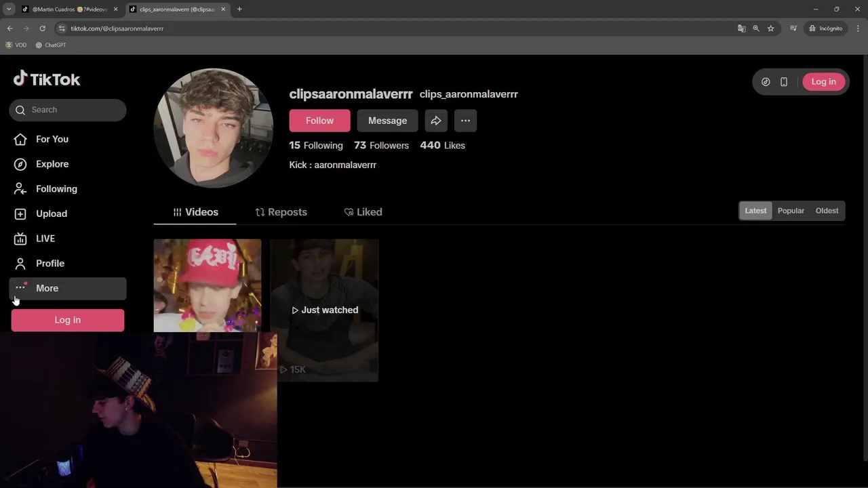Open the 15 Following list

(x=316, y=145)
